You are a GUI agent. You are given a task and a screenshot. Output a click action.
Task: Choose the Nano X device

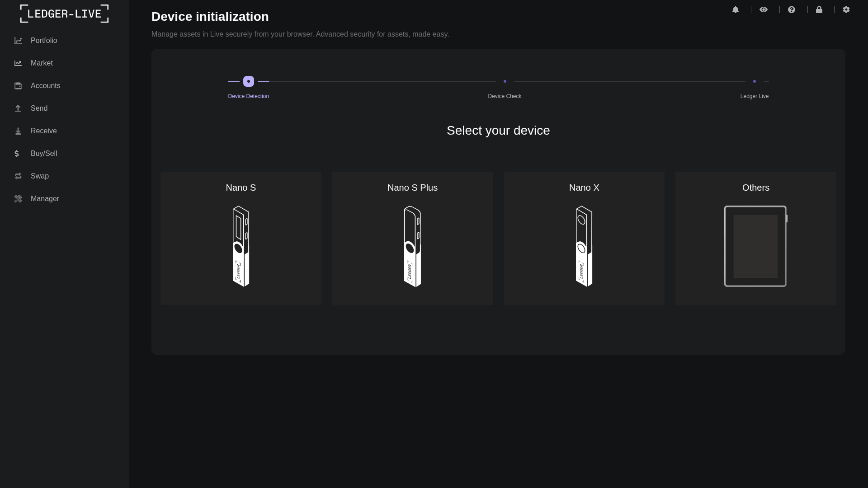pos(584,238)
